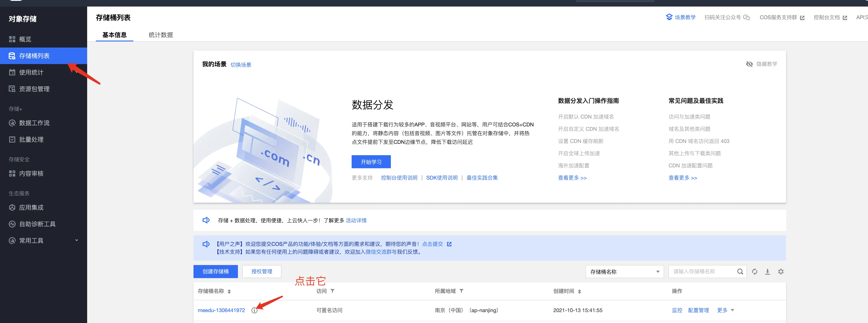
Task: Open 自助诊断工具 in the sidebar
Action: [44, 224]
